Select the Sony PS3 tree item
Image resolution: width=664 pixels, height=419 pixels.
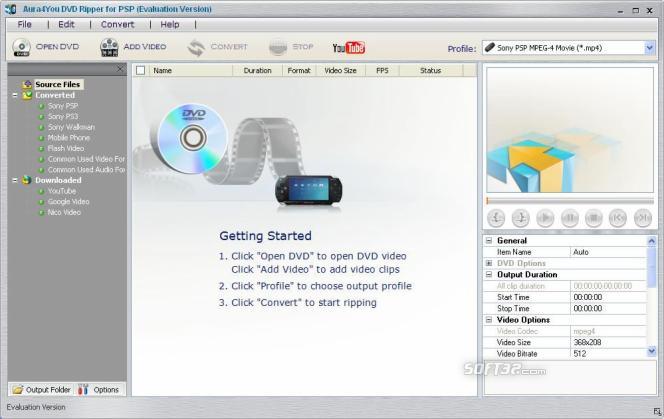tap(63, 117)
